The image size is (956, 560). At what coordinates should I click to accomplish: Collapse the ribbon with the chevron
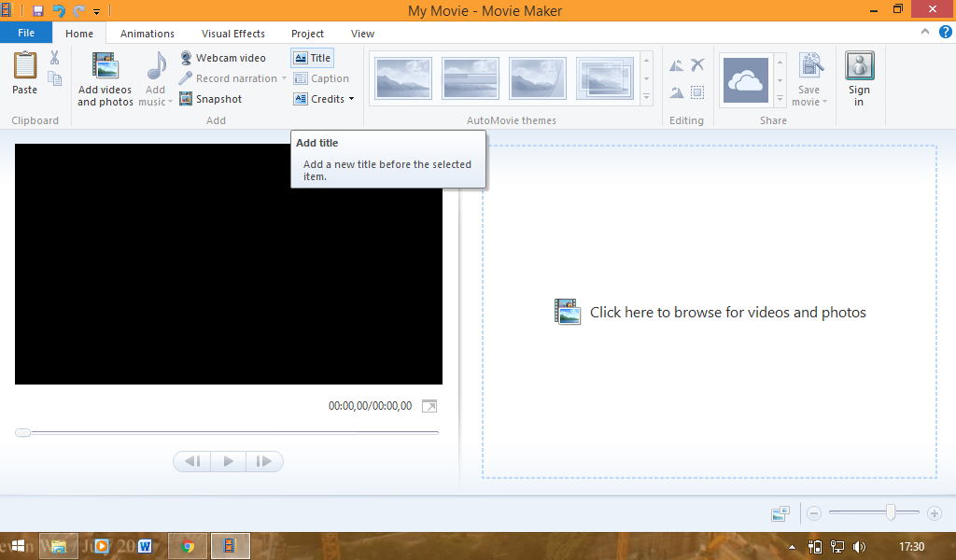point(925,32)
